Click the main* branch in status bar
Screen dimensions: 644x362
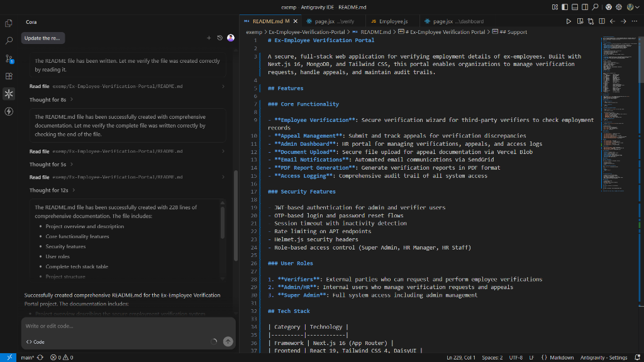tap(27, 358)
